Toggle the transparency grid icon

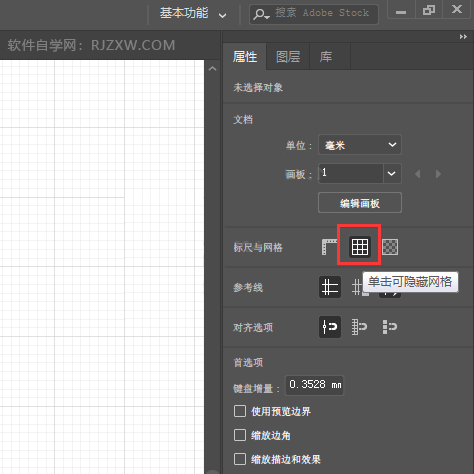(390, 247)
